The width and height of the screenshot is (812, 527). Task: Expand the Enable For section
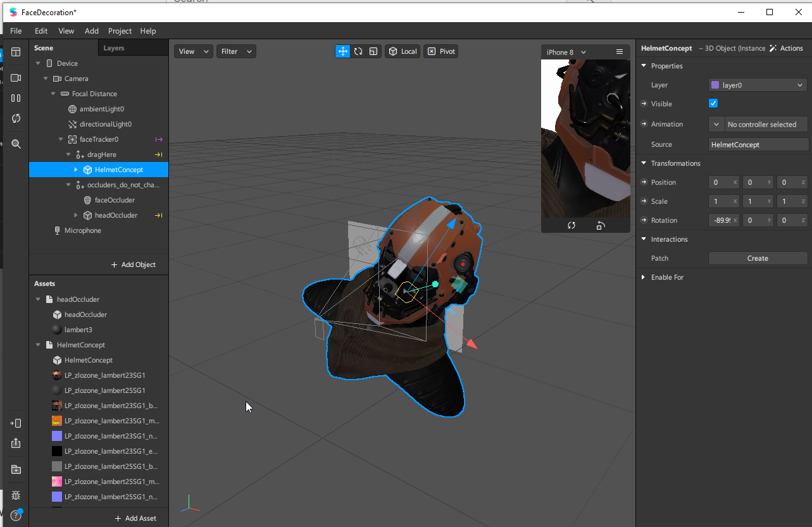point(644,277)
